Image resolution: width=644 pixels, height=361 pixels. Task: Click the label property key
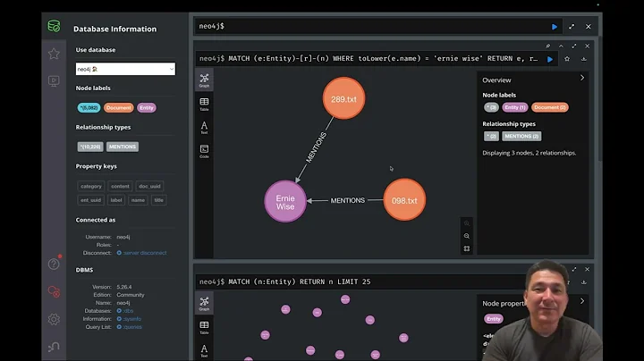coord(116,200)
